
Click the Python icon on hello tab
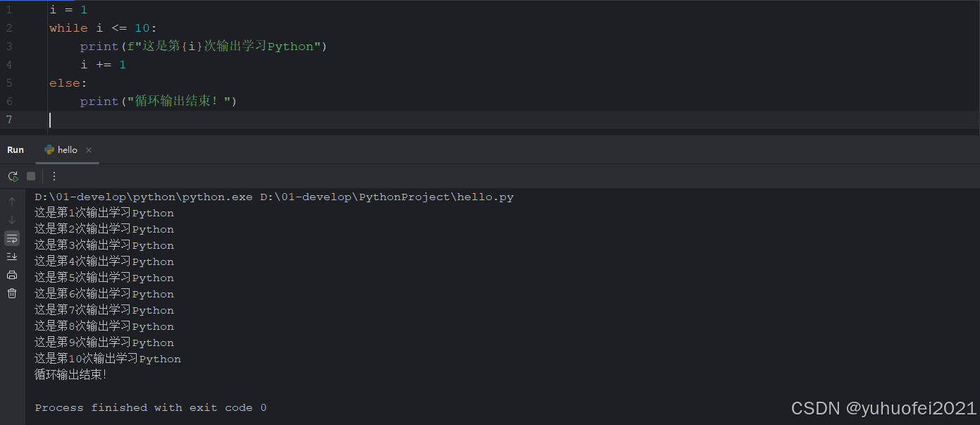49,150
